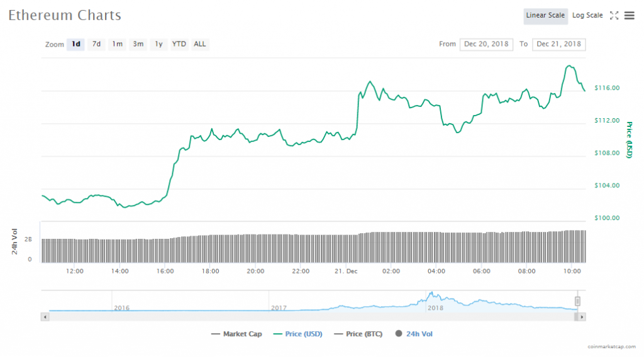Click the navigator scroll left arrow
Screen dimensions: 644x357
click(44, 317)
